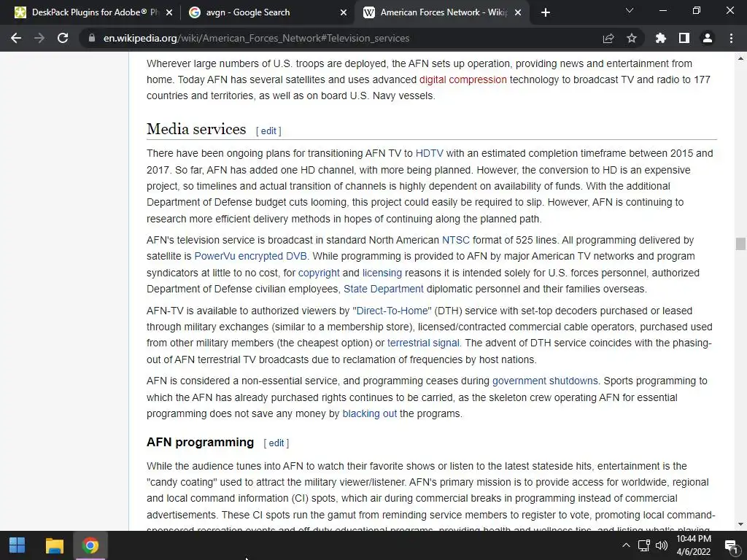Viewport: 747px width, 560px height.
Task: Reload the Wikipedia page
Action: pyautogui.click(x=63, y=38)
